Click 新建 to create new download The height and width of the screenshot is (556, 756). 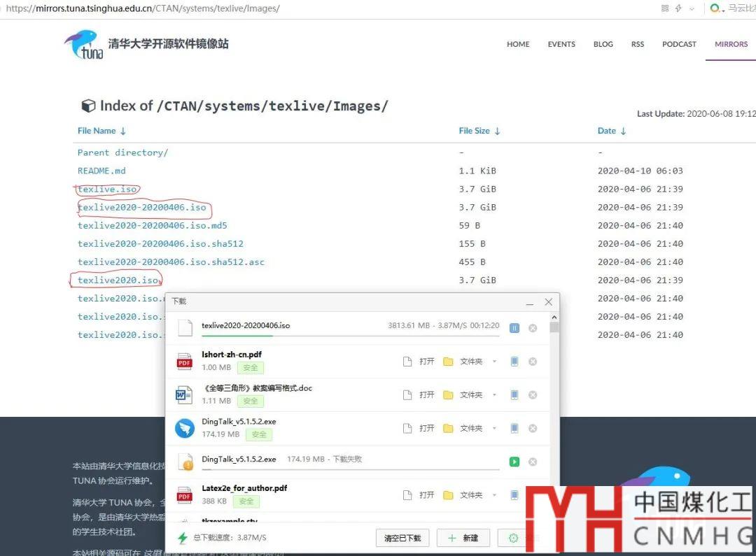[x=463, y=538]
